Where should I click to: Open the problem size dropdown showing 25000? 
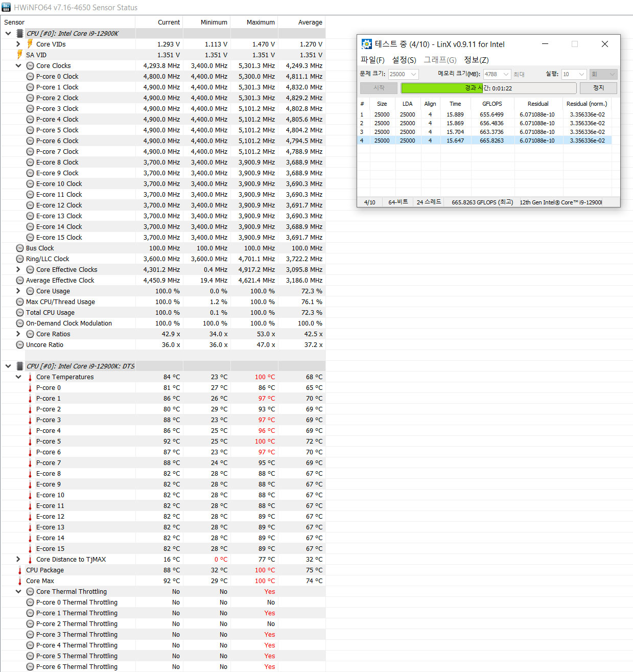click(x=404, y=74)
